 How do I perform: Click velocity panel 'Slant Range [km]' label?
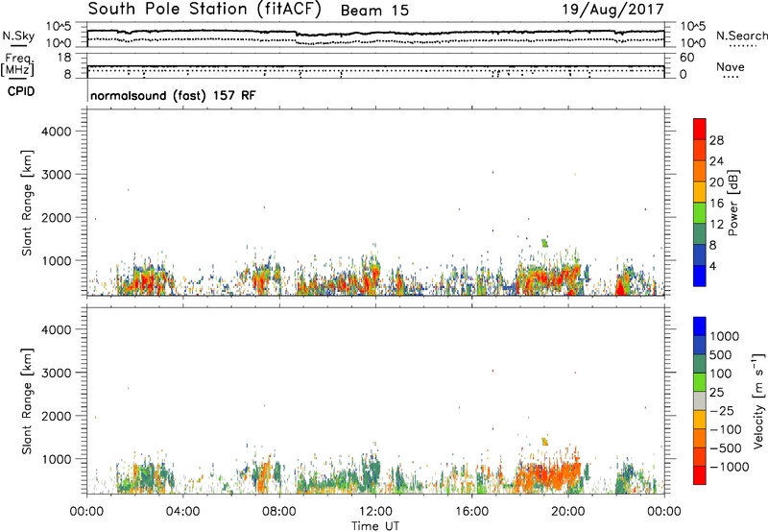coord(27,401)
